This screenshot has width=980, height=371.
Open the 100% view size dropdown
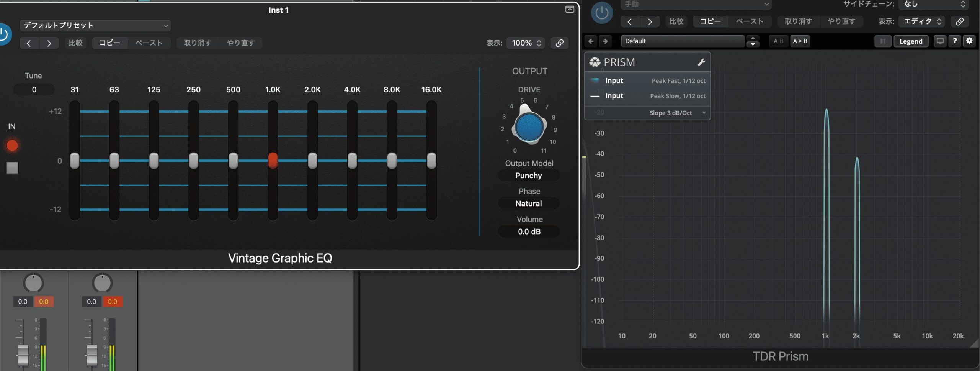tap(526, 43)
